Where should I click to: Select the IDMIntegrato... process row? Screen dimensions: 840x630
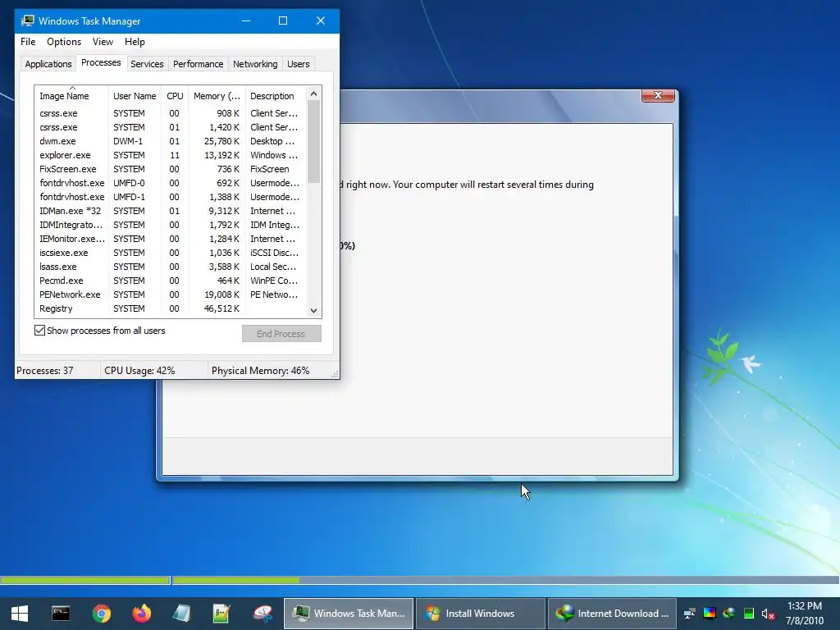[x=171, y=225]
